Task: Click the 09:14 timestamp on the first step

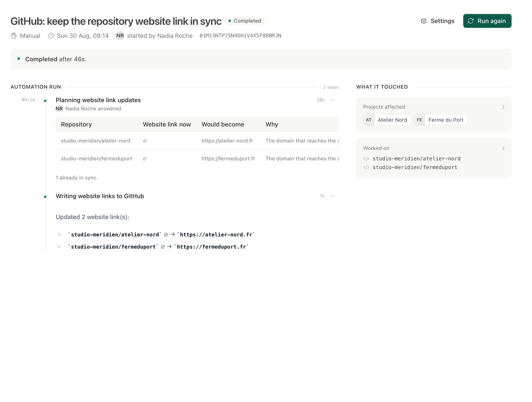Action: point(28,100)
